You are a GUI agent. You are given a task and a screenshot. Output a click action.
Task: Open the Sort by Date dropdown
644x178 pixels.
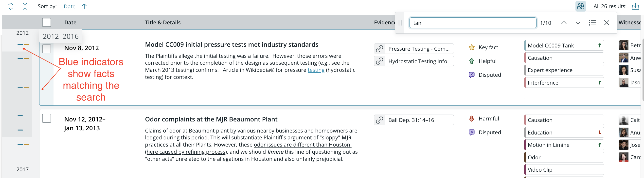point(70,6)
